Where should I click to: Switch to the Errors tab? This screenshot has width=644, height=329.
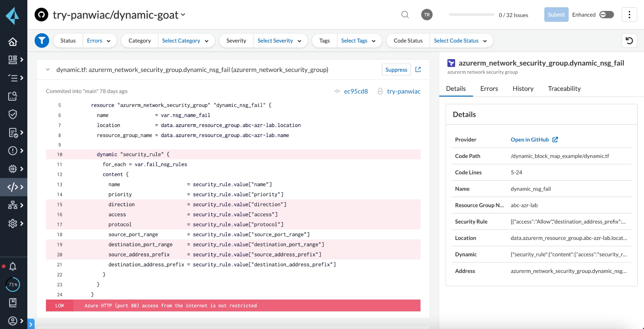click(489, 89)
